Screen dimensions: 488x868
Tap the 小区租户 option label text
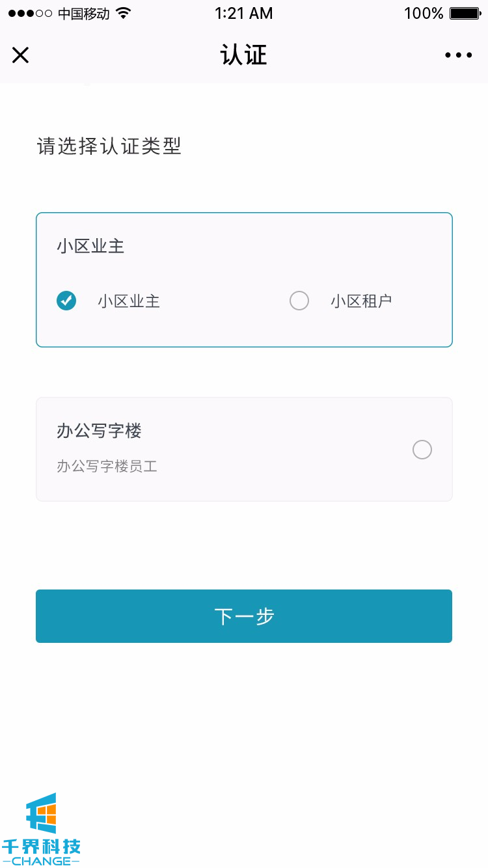pyautogui.click(x=361, y=301)
